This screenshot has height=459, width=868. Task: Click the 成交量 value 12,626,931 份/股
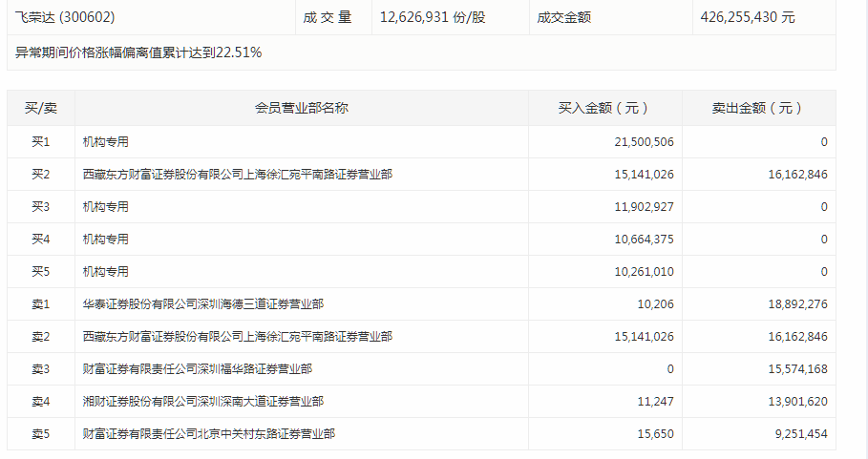click(x=432, y=17)
